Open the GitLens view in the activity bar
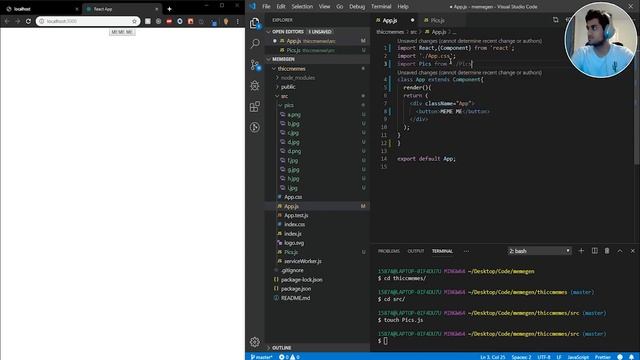The height and width of the screenshot is (360, 640). point(255,127)
